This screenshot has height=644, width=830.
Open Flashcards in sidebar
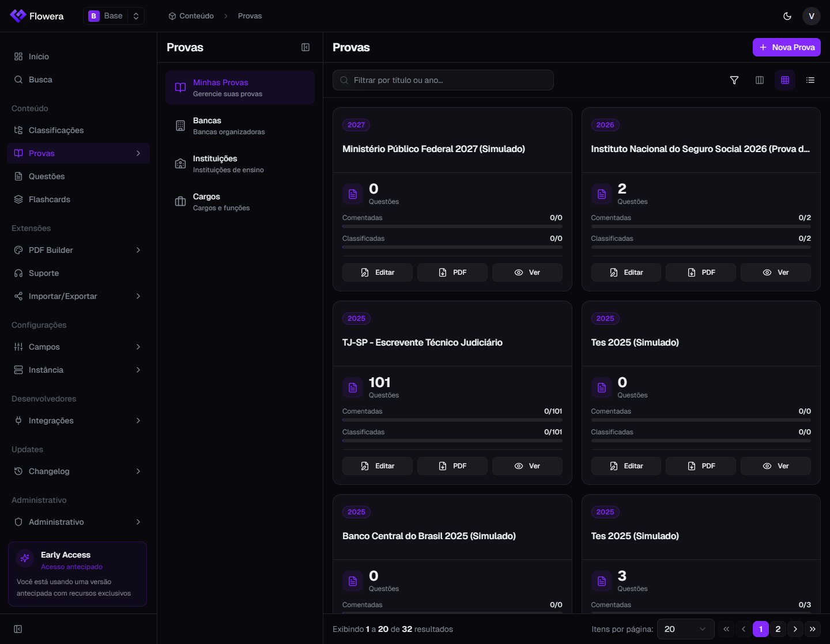tap(78, 199)
